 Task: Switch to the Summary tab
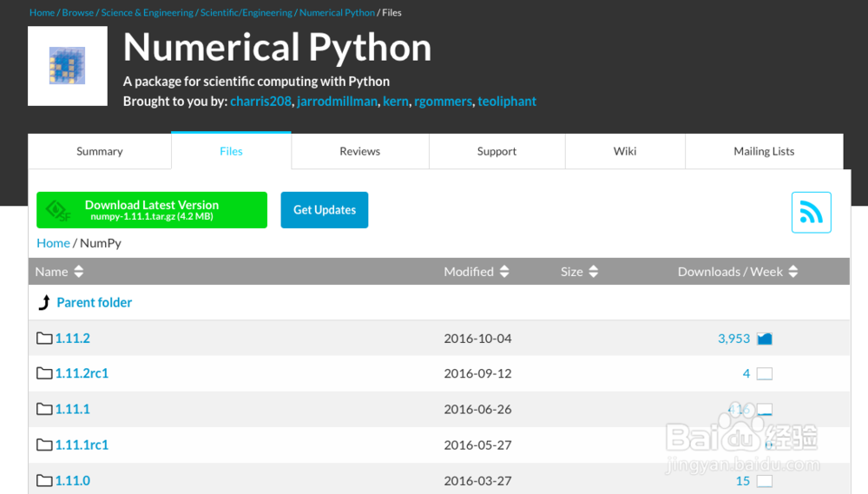[x=100, y=151]
